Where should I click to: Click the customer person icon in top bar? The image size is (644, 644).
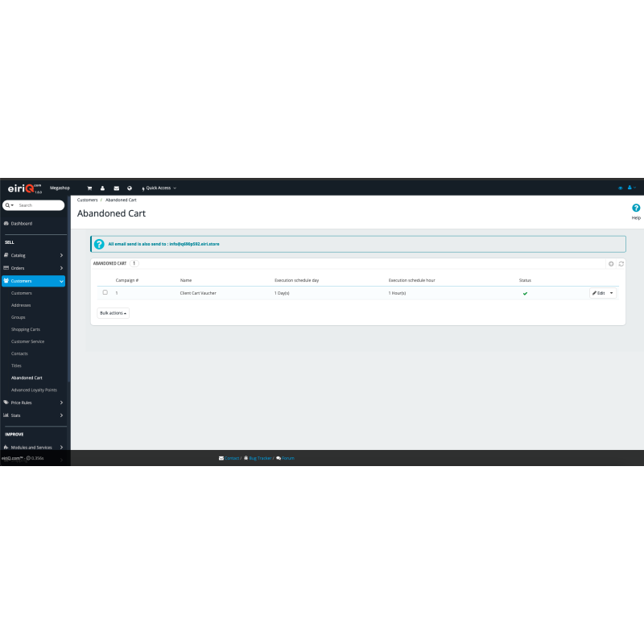102,188
